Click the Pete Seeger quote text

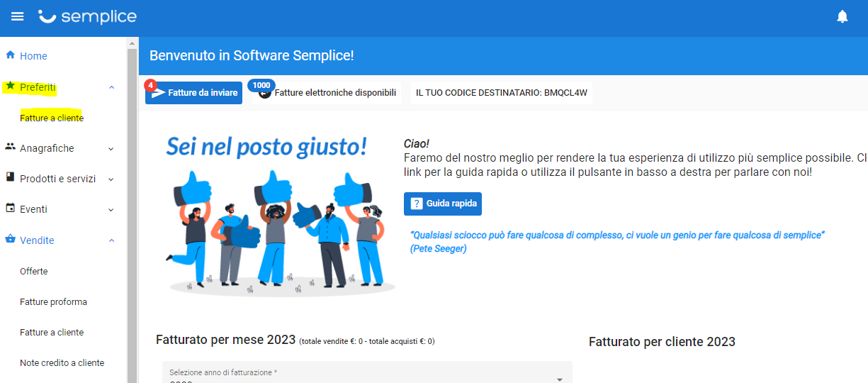coord(617,241)
